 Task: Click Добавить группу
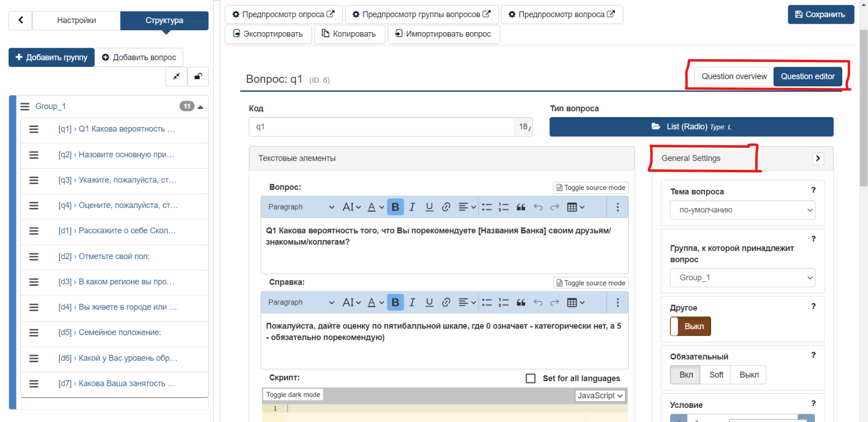pyautogui.click(x=51, y=57)
